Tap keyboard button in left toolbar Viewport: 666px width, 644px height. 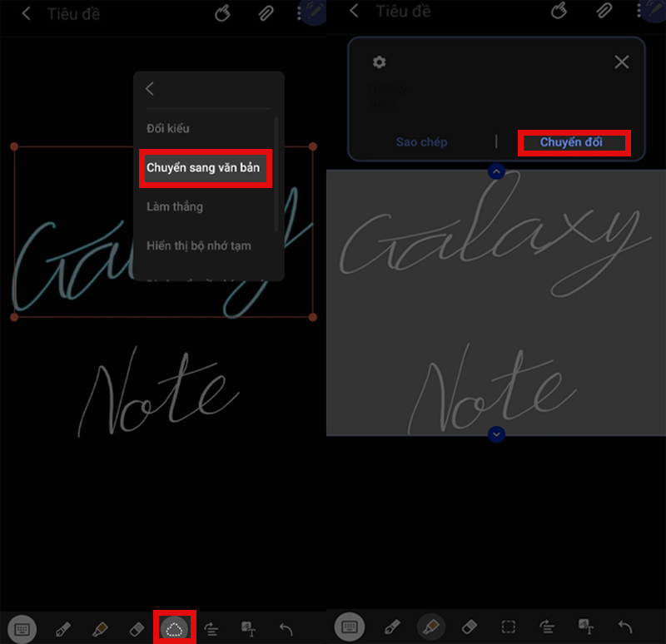[x=22, y=629]
